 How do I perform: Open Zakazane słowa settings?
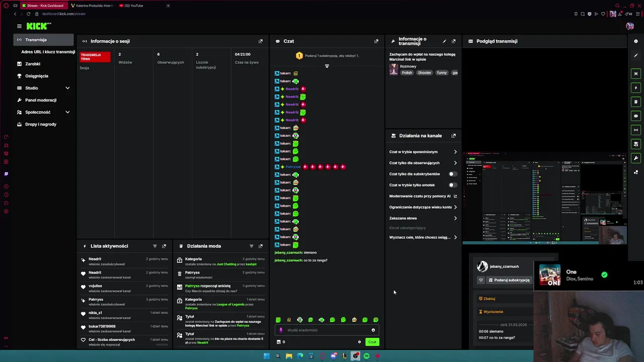[x=423, y=218]
